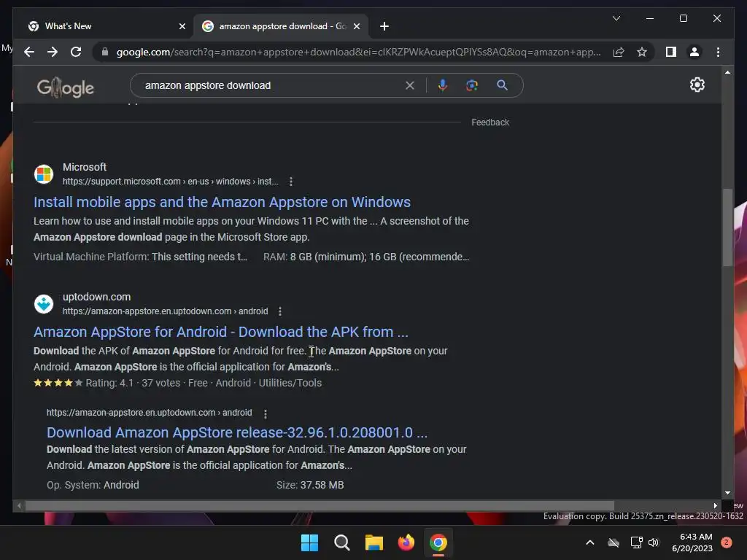Open more options for nested uptodown result
The image size is (747, 560).
click(266, 413)
